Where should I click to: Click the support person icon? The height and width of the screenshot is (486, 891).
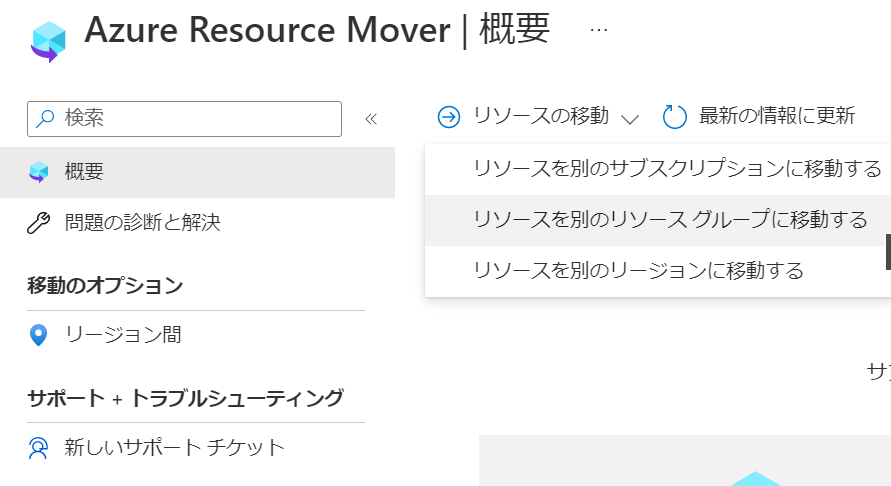(38, 448)
